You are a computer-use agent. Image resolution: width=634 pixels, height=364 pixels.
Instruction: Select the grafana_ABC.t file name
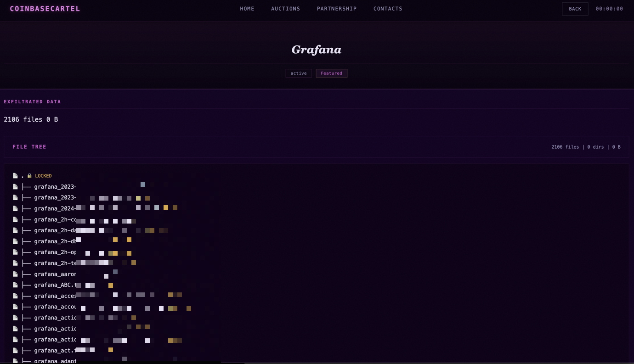click(x=55, y=285)
